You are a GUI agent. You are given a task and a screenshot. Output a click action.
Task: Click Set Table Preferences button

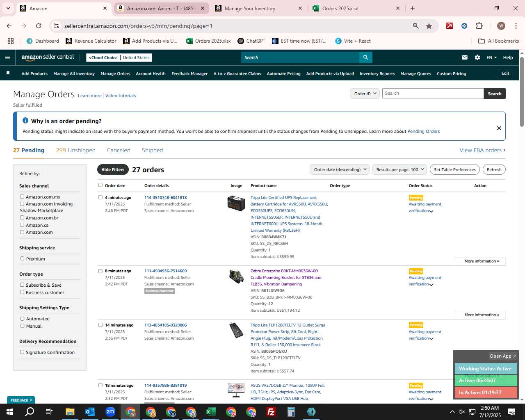455,169
